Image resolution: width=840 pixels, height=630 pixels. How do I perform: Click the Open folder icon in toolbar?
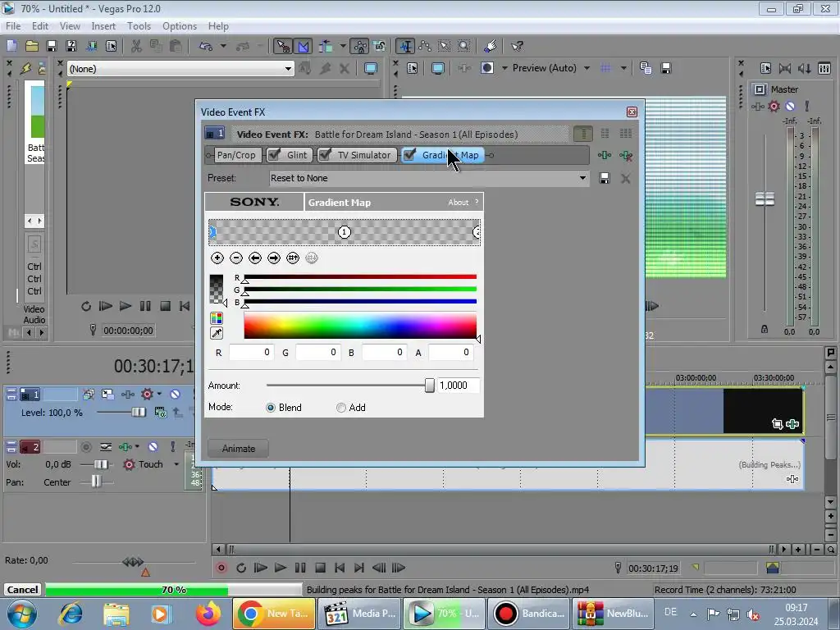click(32, 46)
